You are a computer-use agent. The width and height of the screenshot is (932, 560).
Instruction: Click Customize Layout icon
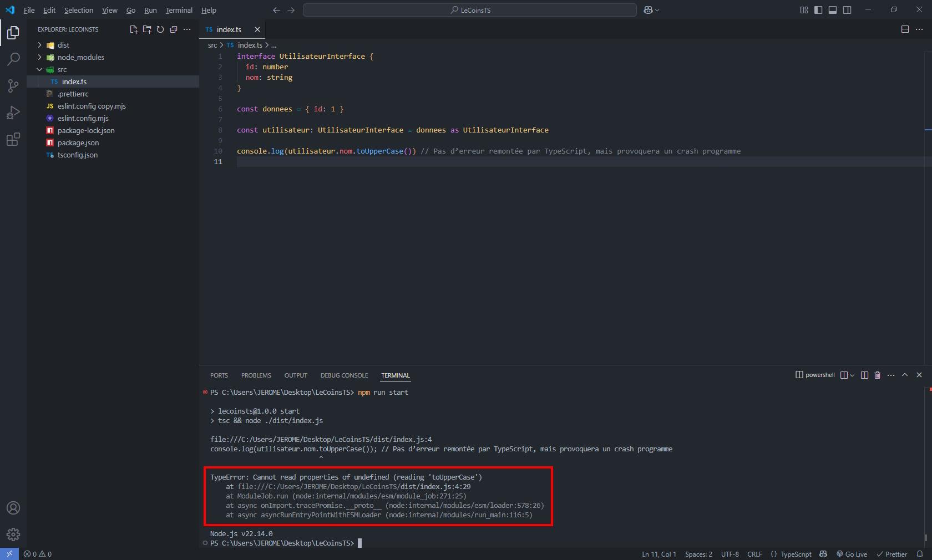tap(804, 10)
